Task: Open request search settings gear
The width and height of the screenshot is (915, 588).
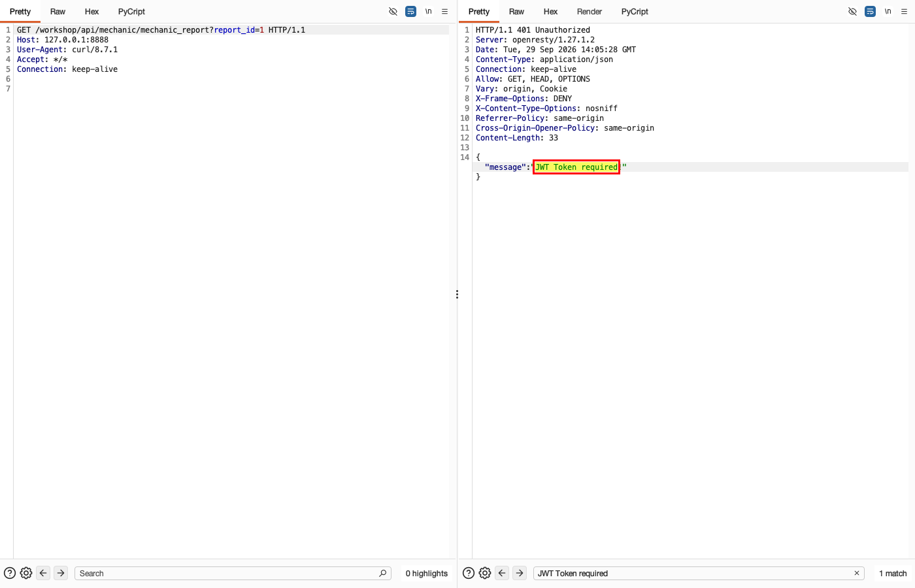Action: 26,573
